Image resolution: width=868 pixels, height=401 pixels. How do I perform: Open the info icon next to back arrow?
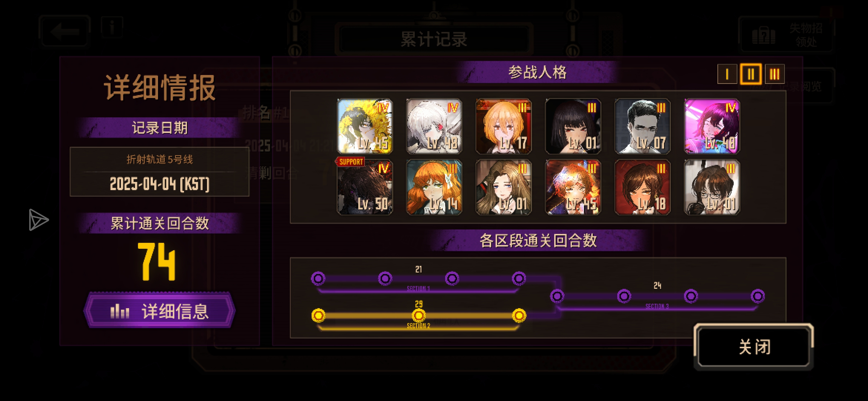112,27
